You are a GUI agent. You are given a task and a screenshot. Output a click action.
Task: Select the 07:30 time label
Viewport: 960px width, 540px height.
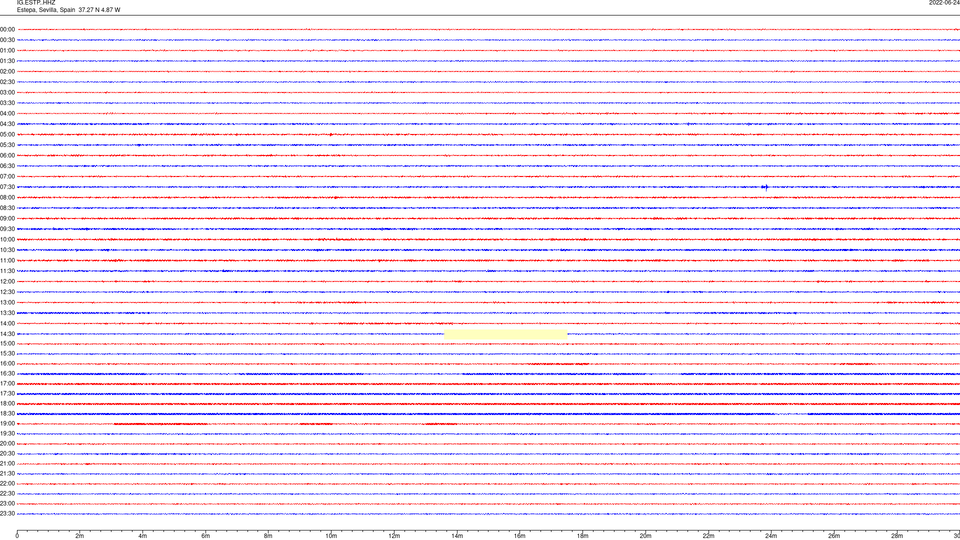(7, 187)
